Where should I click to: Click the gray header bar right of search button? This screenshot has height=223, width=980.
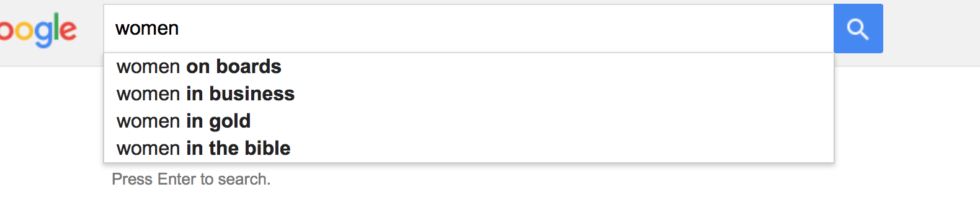click(932, 32)
